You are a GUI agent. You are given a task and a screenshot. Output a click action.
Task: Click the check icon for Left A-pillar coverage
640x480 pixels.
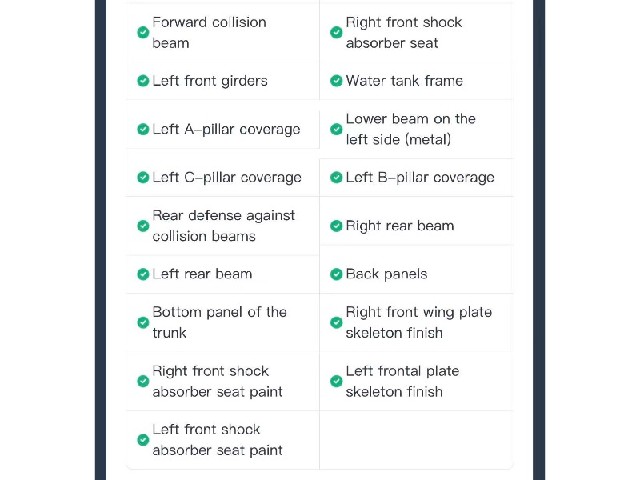coord(143,129)
